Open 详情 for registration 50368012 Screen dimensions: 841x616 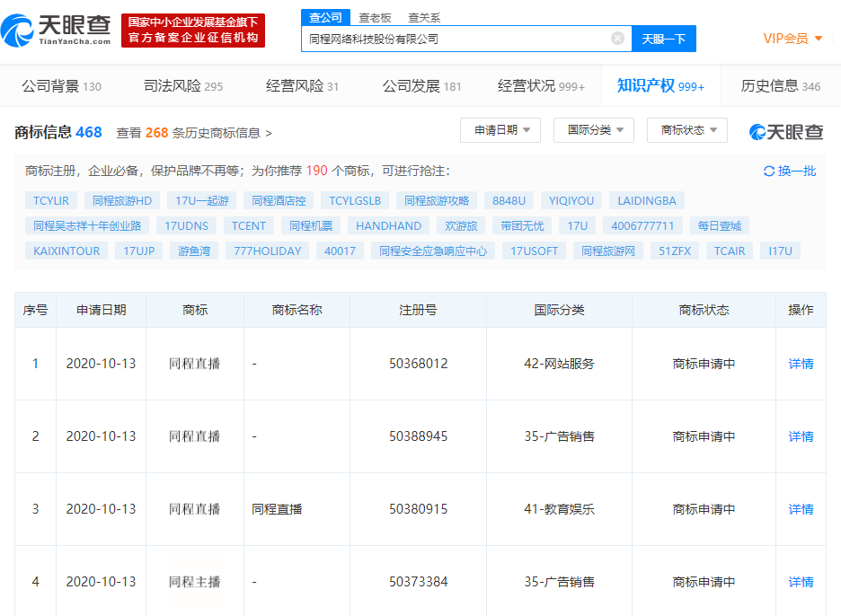(801, 364)
